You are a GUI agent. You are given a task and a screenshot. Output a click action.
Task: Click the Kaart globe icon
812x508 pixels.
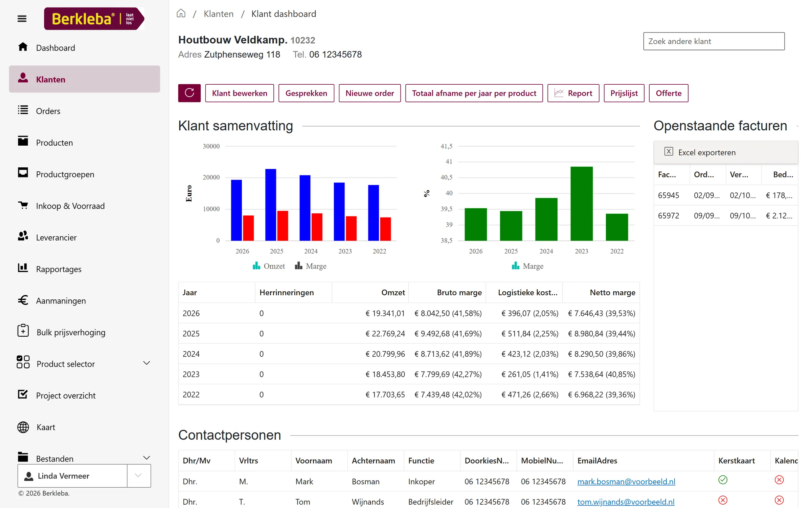23,427
